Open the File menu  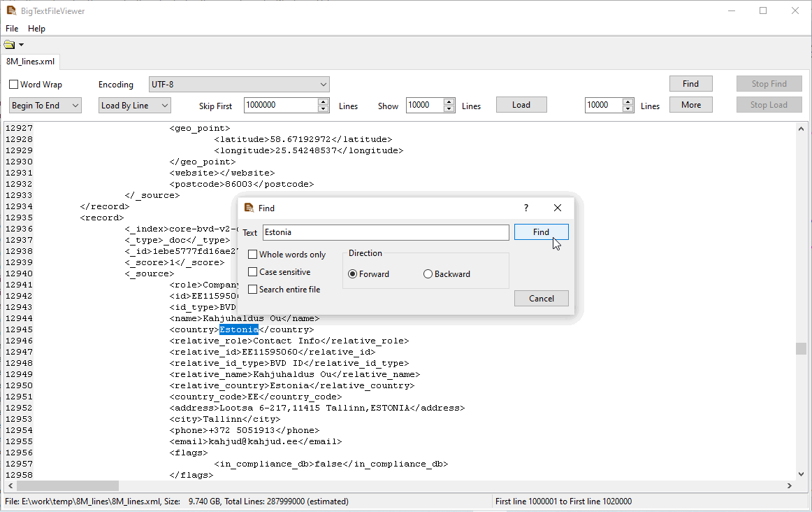[x=12, y=29]
